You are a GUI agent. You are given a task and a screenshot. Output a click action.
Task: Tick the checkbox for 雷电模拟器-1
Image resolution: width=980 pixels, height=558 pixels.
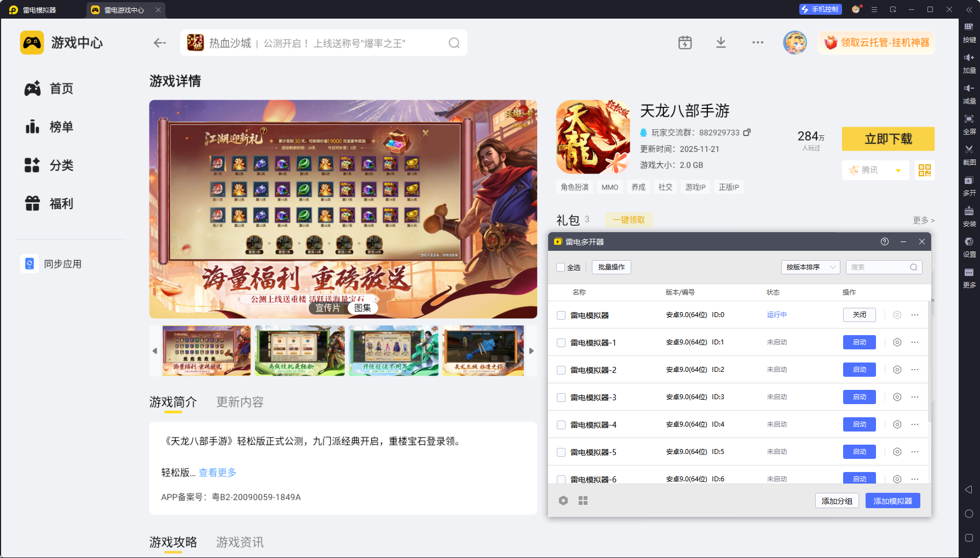(x=561, y=342)
